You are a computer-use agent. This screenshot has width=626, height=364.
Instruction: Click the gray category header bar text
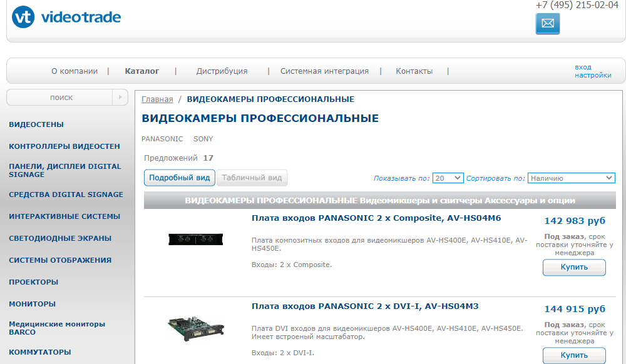point(380,201)
